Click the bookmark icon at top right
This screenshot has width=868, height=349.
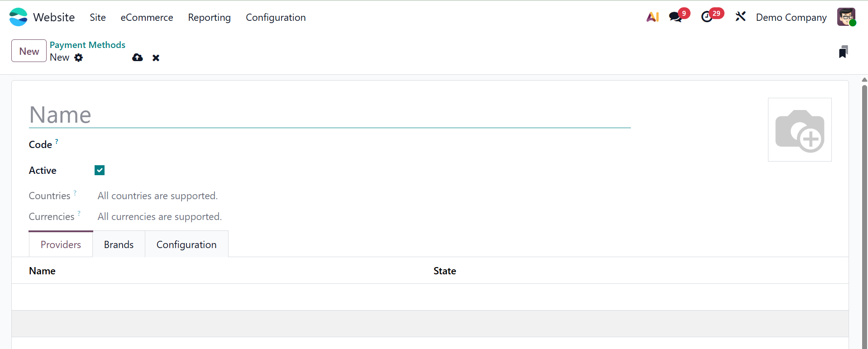coord(843,52)
